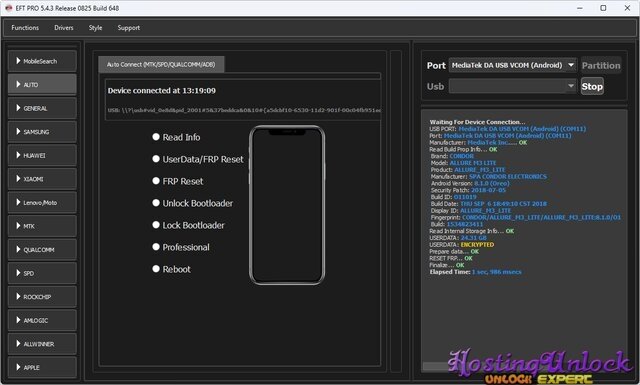Expand the MobileSearch sidebar section
Screen dimensions: 640x385
pyautogui.click(x=42, y=61)
